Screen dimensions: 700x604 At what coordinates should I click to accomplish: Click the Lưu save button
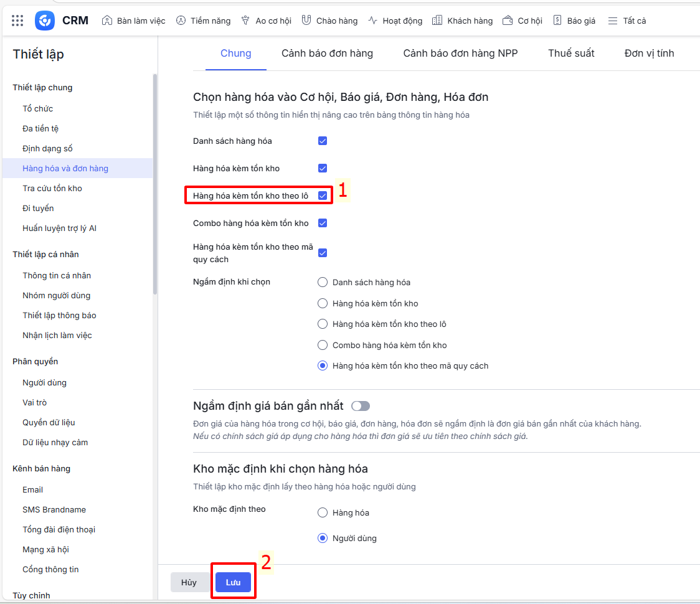[233, 582]
